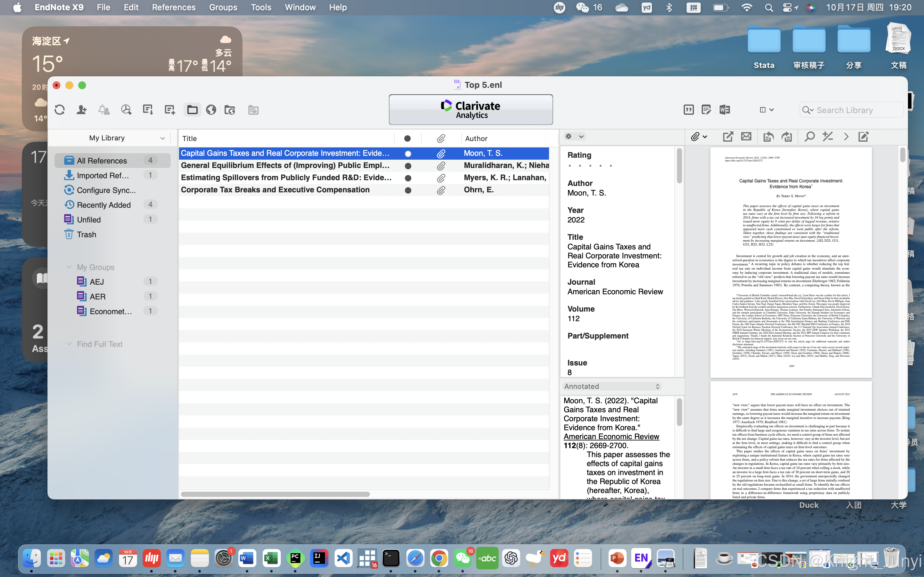Click the Sync Library icon

coord(60,110)
